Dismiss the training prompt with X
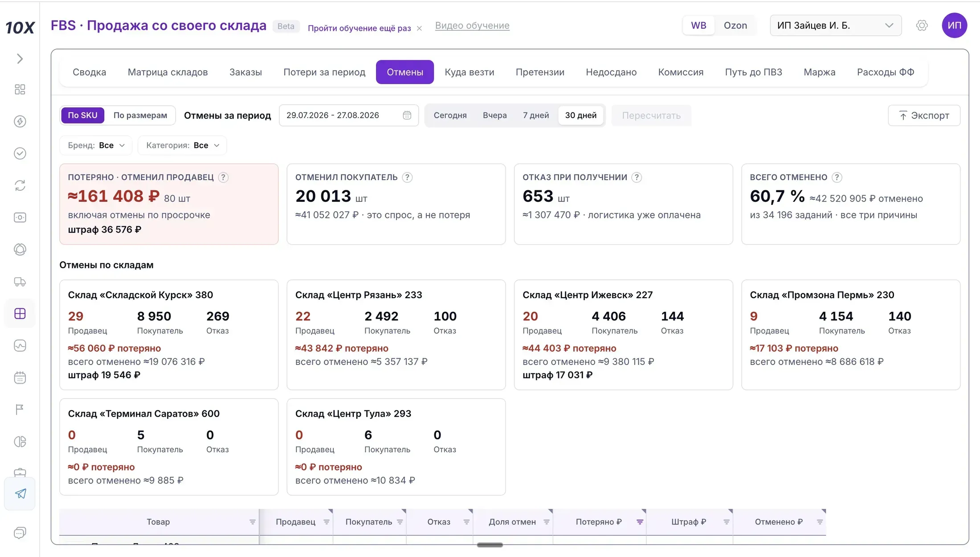The image size is (980, 557). (x=419, y=29)
